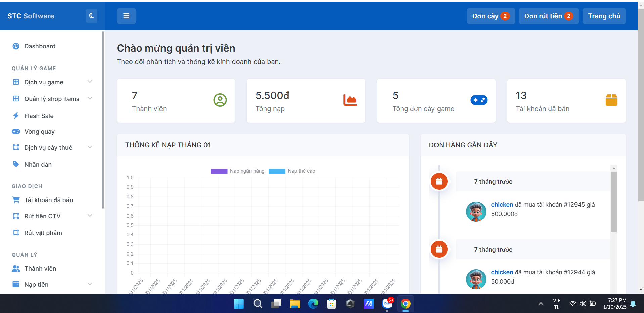This screenshot has width=644, height=313.
Task: Open the Đơn cày button
Action: 491,16
